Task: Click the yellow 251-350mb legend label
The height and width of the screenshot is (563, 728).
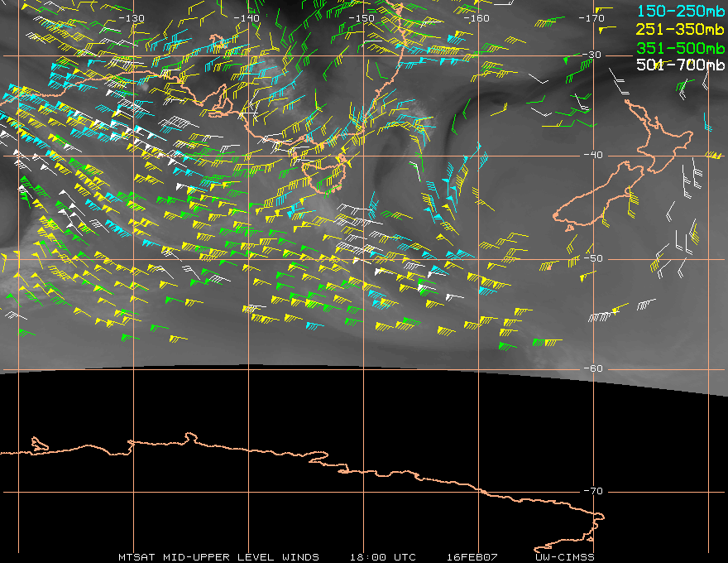Action: 680,29
